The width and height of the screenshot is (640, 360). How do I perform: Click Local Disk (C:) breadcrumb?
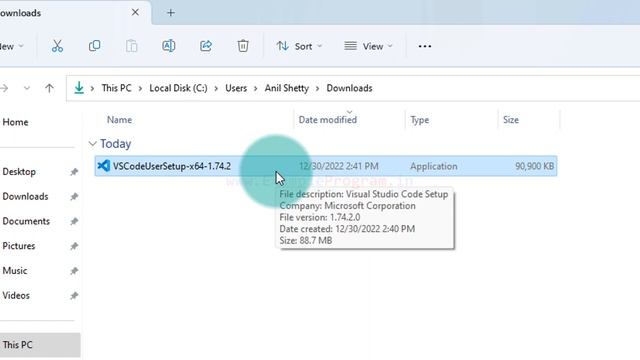coord(178,88)
